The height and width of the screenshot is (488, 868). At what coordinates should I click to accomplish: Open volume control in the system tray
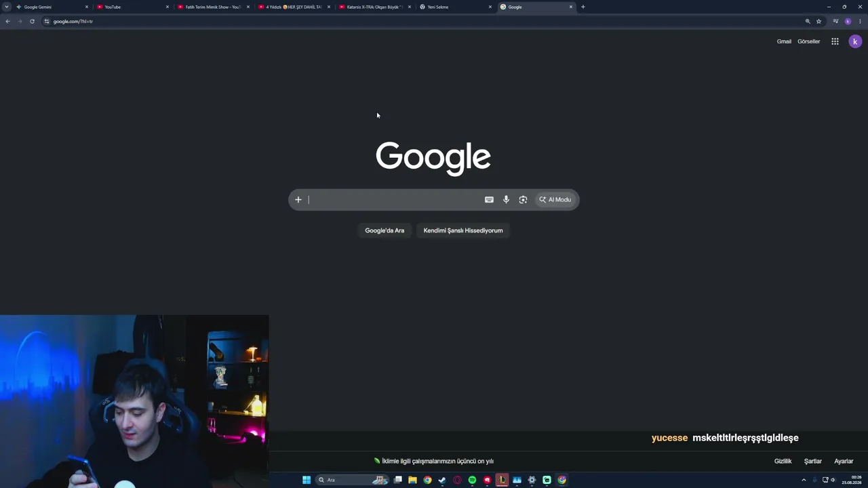tap(833, 480)
